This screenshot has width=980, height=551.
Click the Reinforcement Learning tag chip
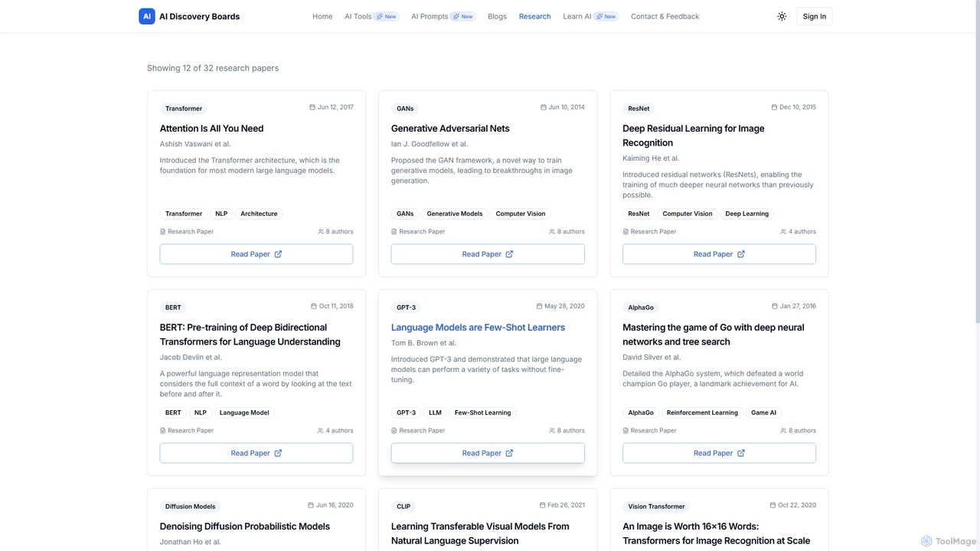click(702, 412)
